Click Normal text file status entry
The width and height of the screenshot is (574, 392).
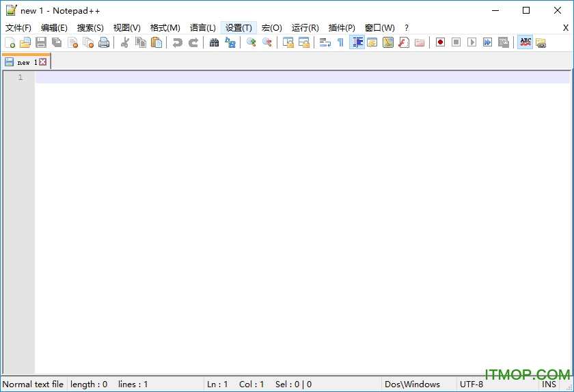pos(33,384)
